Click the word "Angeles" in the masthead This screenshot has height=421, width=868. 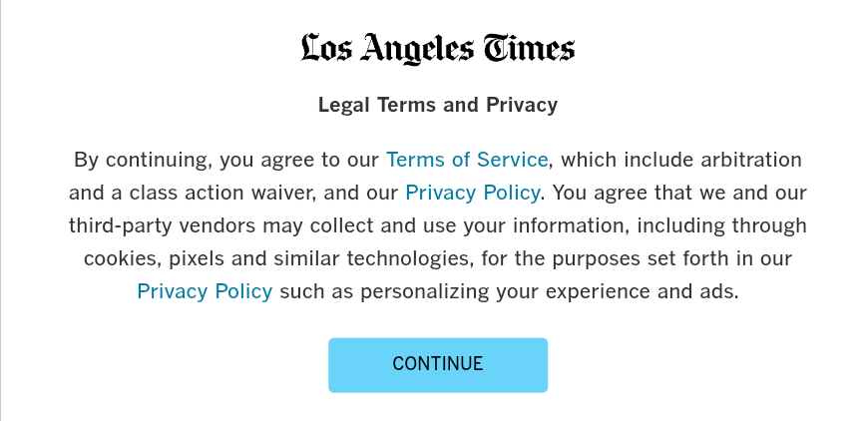tap(417, 49)
